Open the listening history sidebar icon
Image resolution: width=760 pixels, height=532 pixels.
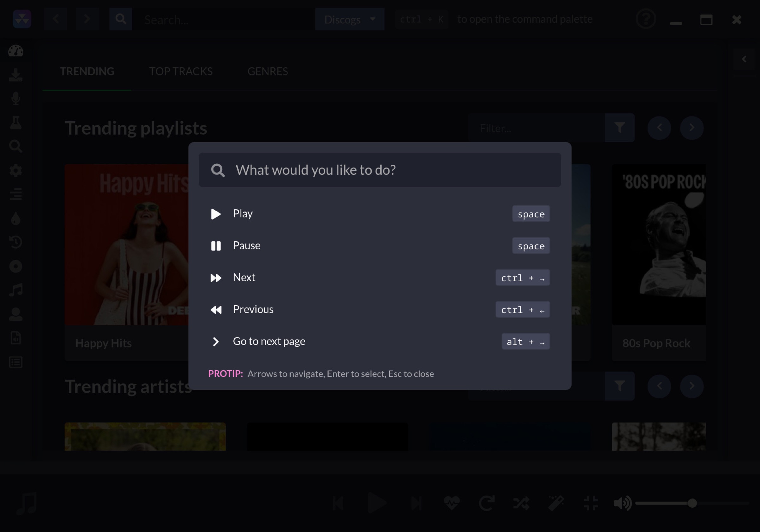tap(16, 242)
